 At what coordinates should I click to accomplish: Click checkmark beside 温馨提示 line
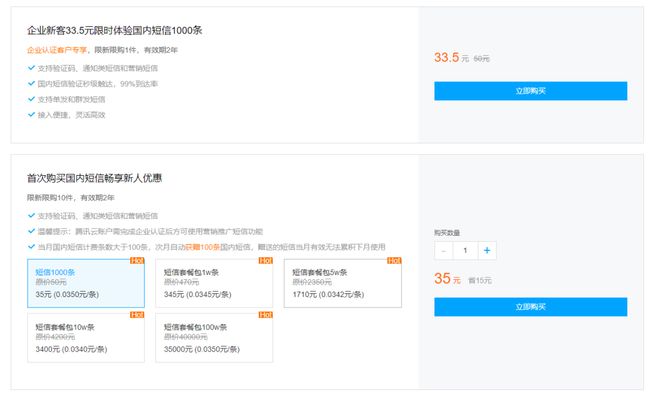click(31, 231)
